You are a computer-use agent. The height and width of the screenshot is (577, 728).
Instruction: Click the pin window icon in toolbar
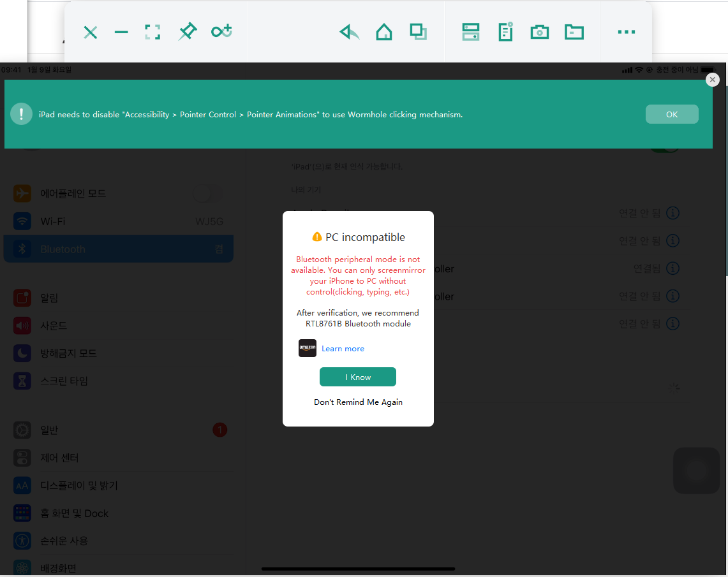(188, 31)
